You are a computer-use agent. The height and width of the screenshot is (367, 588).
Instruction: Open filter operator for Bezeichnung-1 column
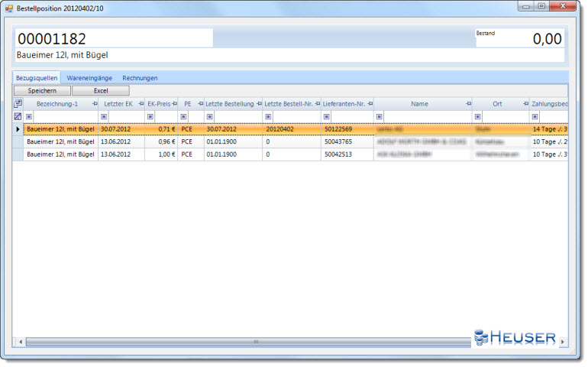pos(29,117)
